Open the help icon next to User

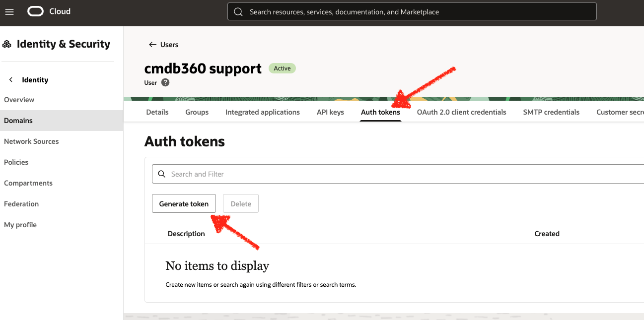coord(165,83)
